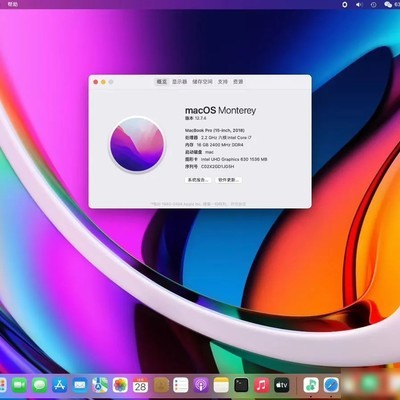The width and height of the screenshot is (400, 400).
Task: Click the WeChat status icon in menu bar
Action: (x=388, y=4)
